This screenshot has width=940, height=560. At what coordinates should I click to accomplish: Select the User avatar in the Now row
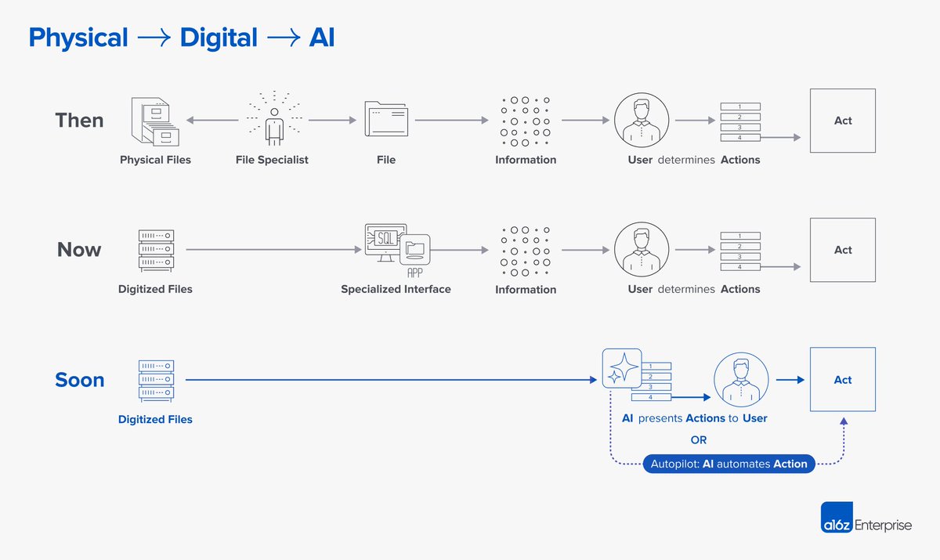point(640,250)
